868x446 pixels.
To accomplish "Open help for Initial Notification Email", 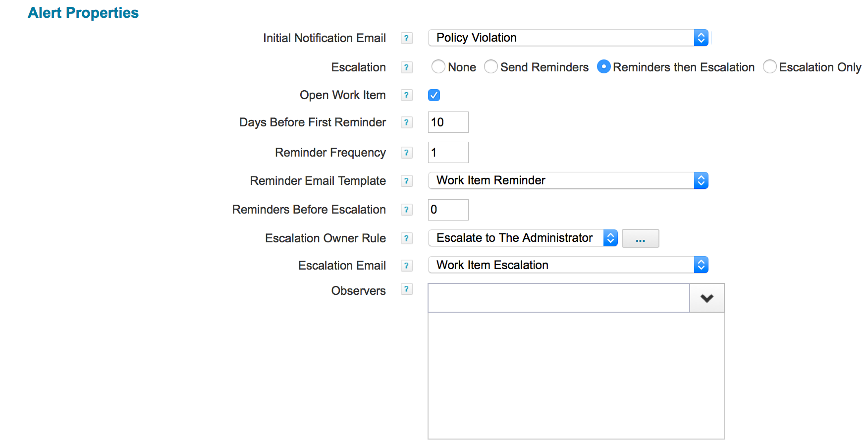I will click(406, 38).
